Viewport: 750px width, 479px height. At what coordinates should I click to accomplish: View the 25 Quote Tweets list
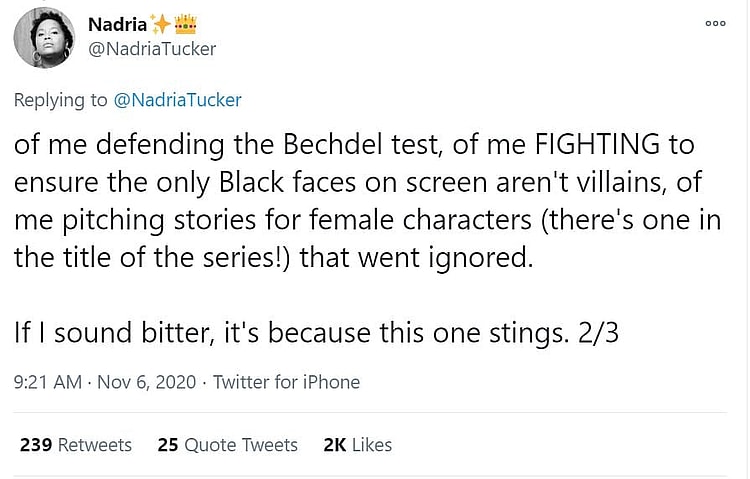coord(227,445)
